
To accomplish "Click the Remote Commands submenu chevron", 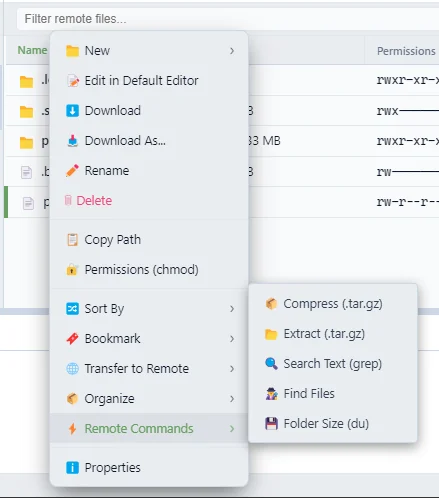I will pos(232,429).
